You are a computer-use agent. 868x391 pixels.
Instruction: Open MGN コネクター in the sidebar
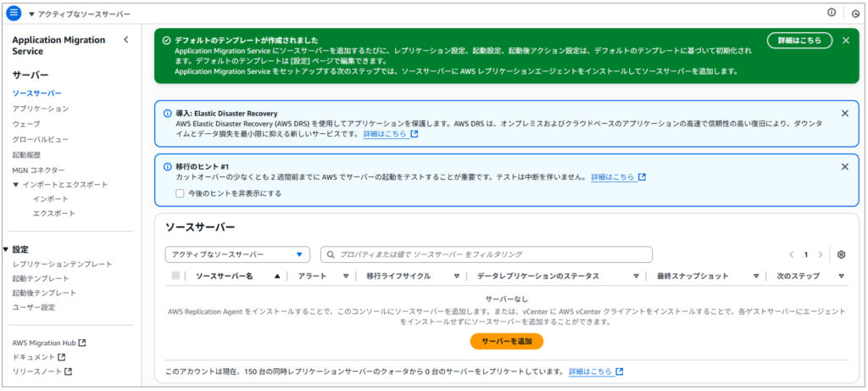[38, 170]
